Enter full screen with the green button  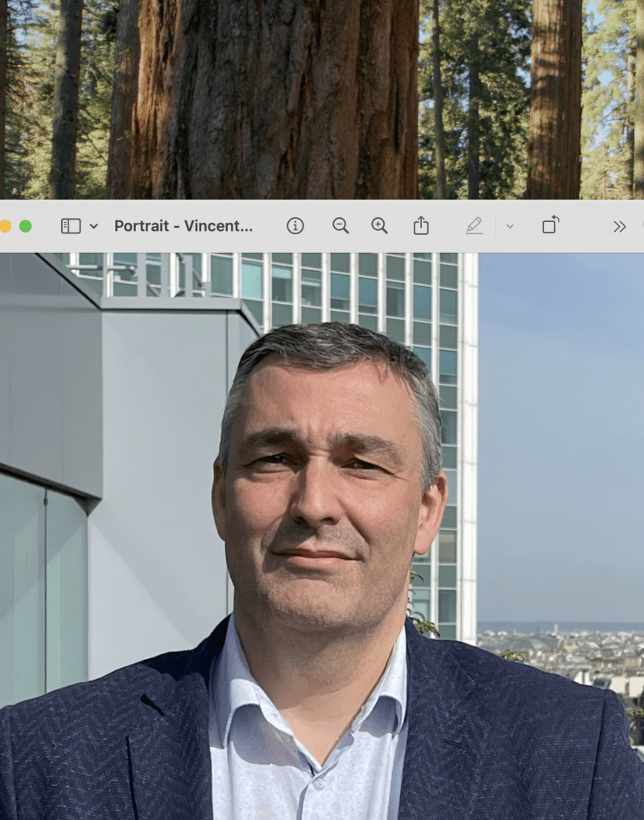coord(26,226)
